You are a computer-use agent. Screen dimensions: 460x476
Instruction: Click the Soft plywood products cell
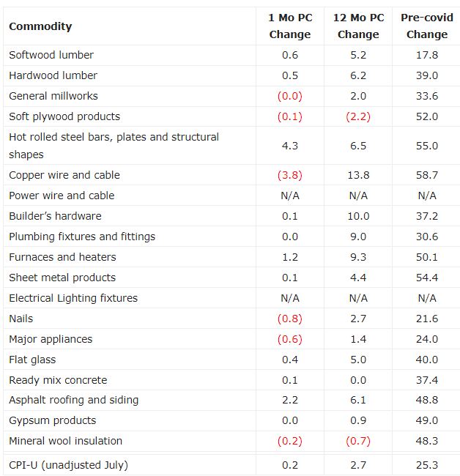coord(64,116)
